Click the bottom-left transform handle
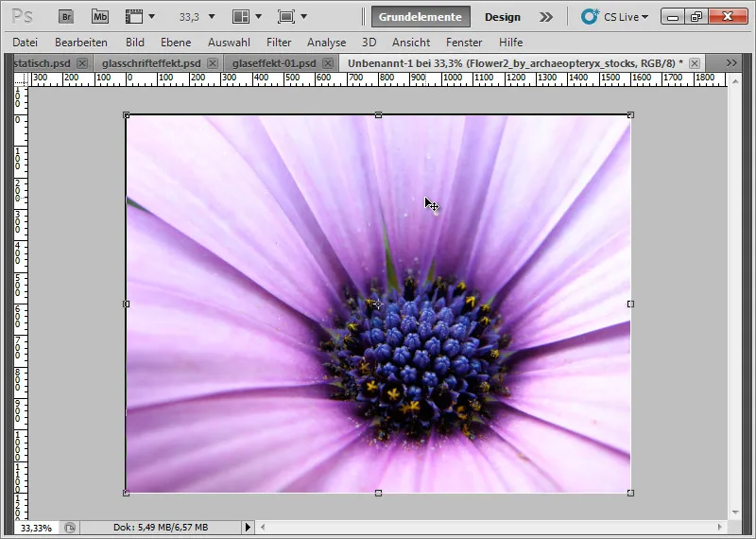 click(127, 494)
